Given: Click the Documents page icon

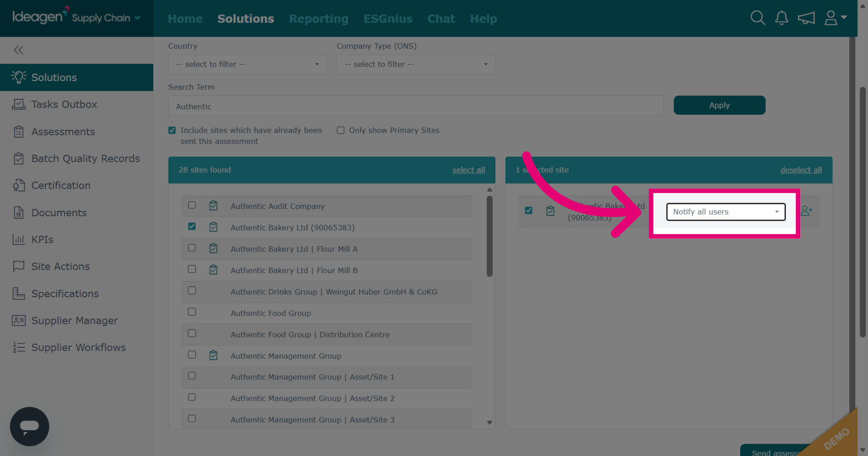Looking at the screenshot, I should point(19,212).
